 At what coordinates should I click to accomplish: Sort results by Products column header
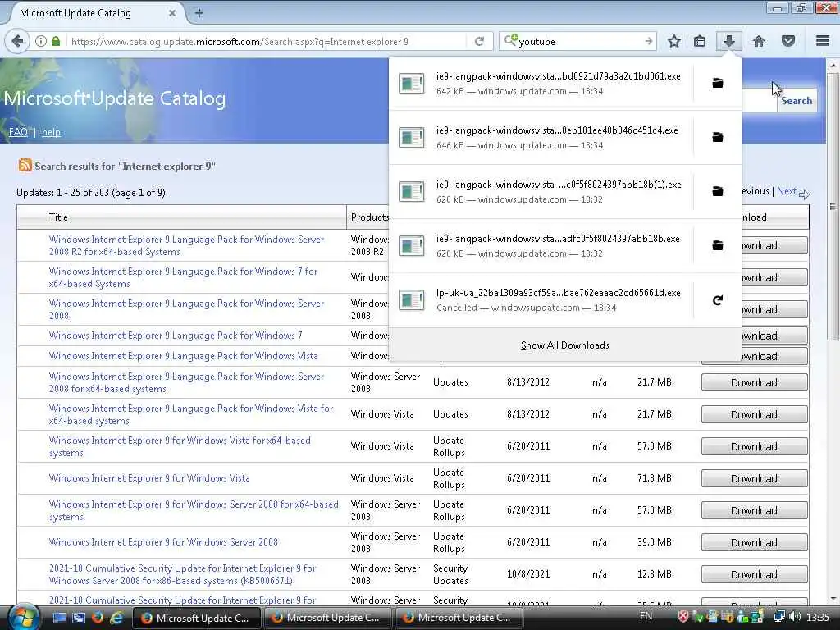[x=370, y=217]
